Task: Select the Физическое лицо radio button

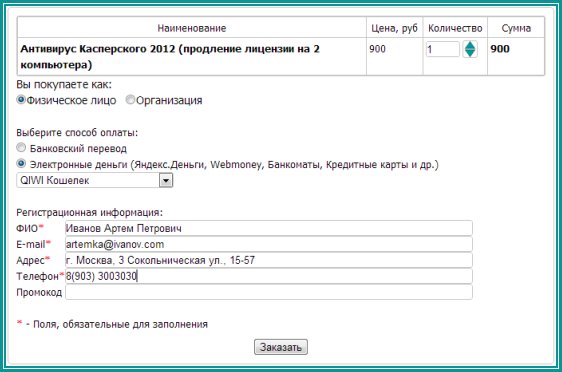Action: pos(21,100)
